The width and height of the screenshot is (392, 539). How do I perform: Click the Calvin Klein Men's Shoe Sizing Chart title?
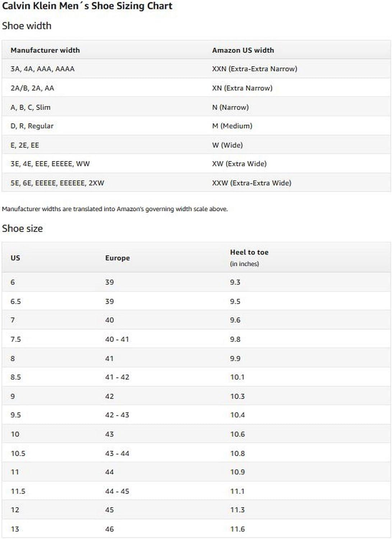87,6
